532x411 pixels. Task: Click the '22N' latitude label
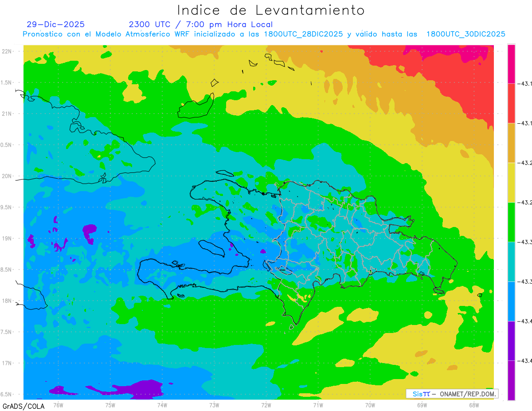[8, 51]
